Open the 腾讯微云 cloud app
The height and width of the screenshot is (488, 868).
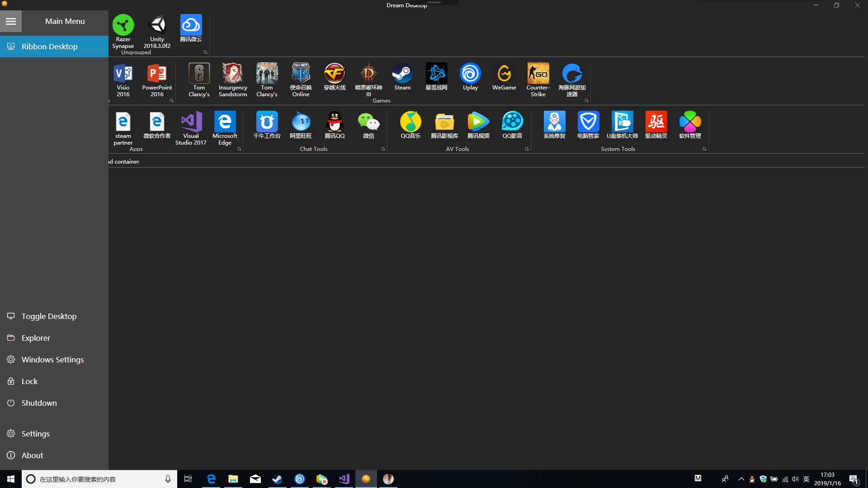click(191, 28)
